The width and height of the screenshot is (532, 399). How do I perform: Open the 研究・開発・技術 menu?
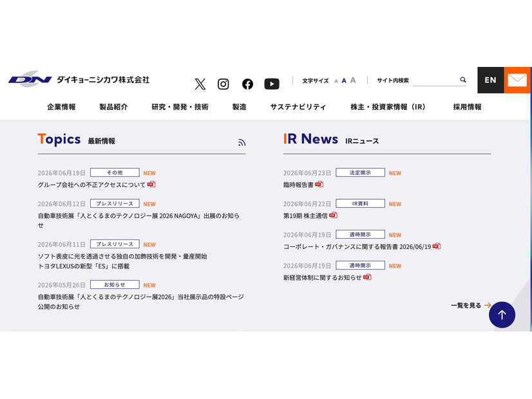point(180,107)
